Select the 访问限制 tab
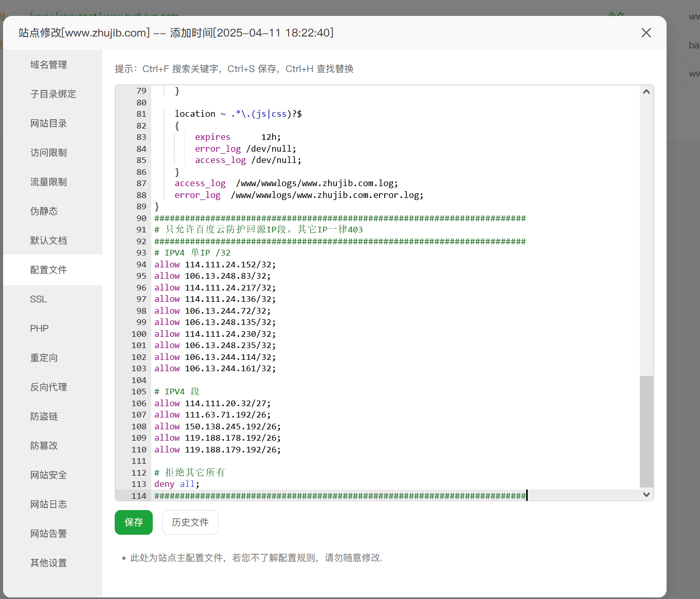This screenshot has width=700, height=599. 49,153
